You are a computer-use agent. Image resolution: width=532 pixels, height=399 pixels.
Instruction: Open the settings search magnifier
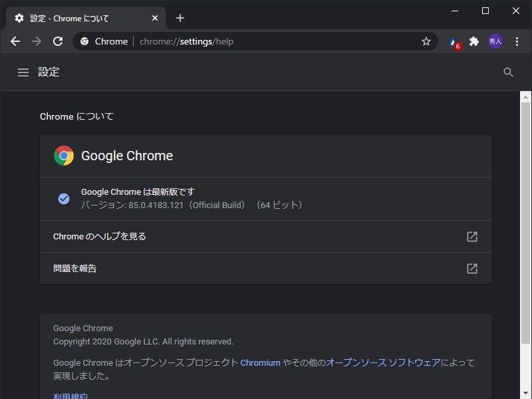pyautogui.click(x=508, y=72)
